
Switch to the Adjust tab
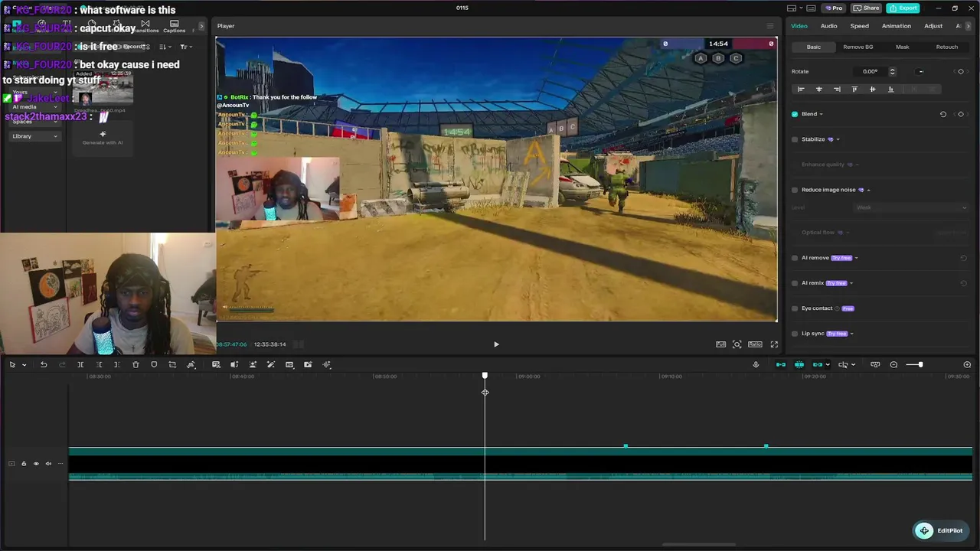[x=933, y=26]
